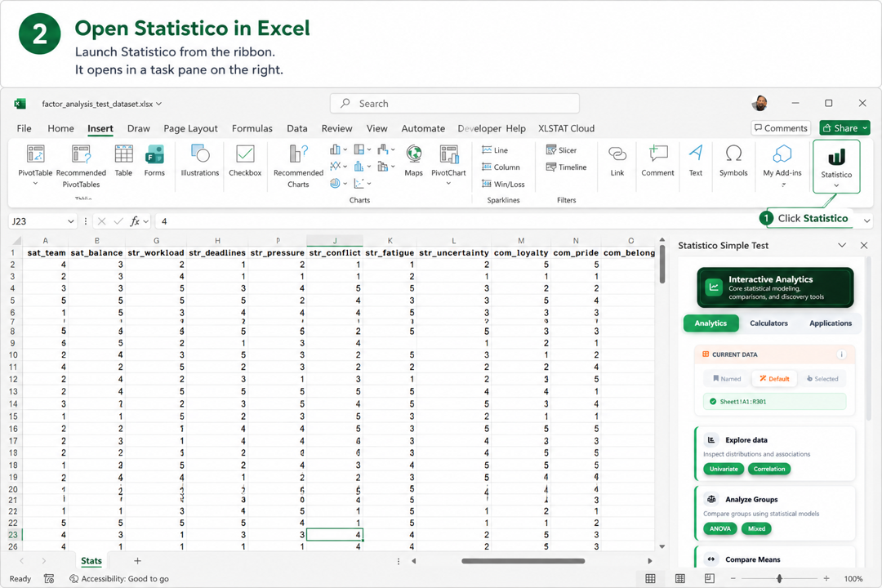Select the Default data option
Image resolution: width=882 pixels, height=588 pixels.
774,379
